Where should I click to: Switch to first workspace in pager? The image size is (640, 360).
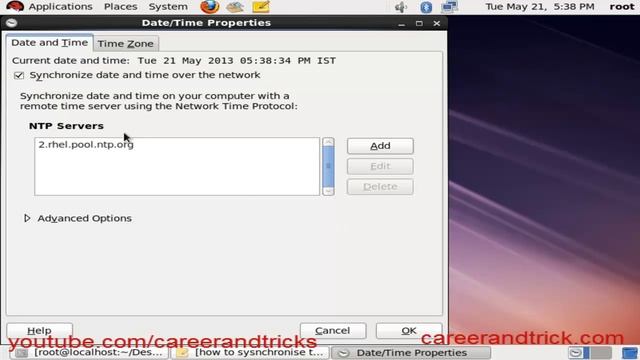(579, 353)
